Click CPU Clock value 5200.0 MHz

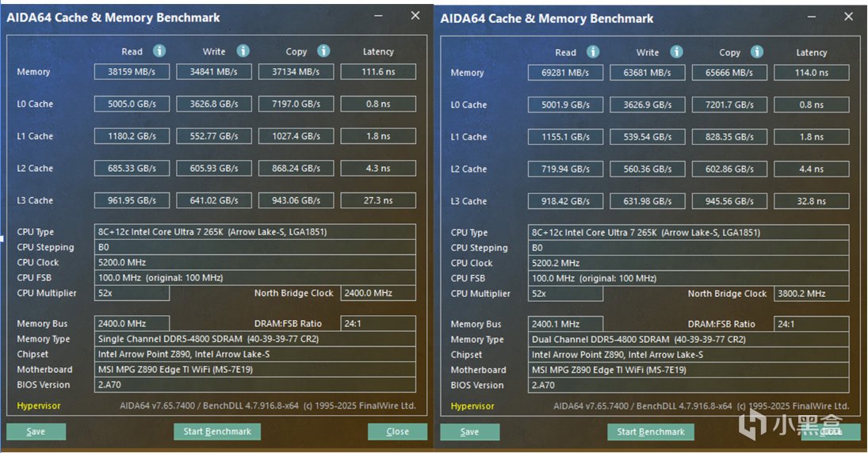[254, 262]
